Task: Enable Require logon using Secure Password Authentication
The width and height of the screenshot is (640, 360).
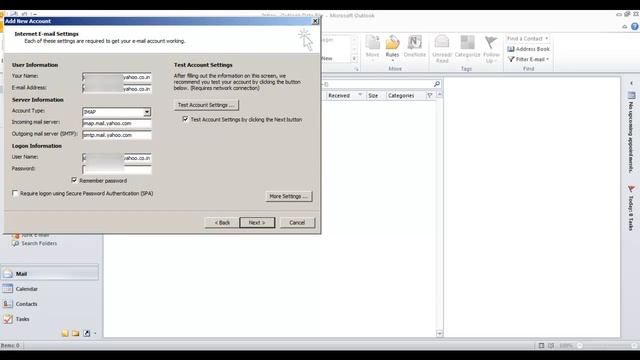Action: (x=15, y=193)
